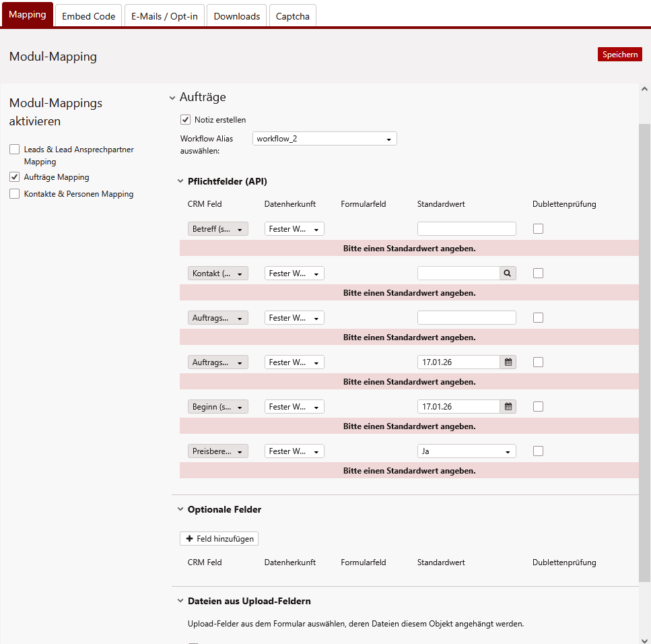Open calendar picker for Auftrags date field

508,362
